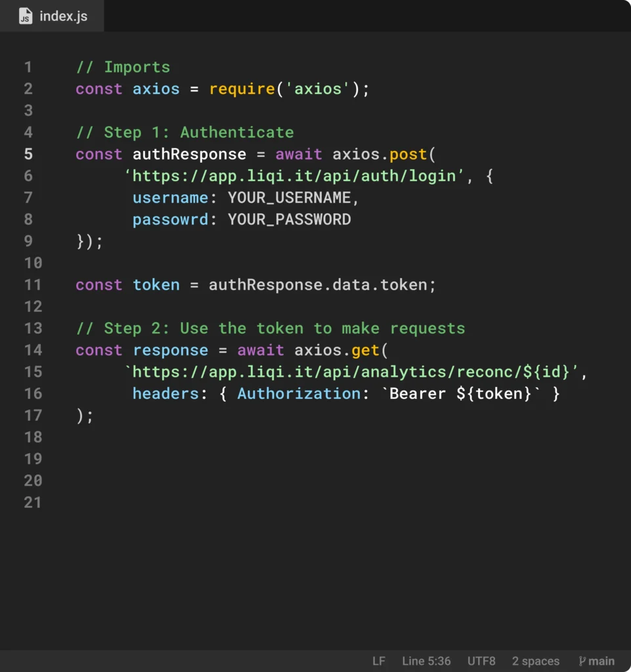Click the git branch icon in status bar
Screen dimensions: 631x672
tap(582, 661)
